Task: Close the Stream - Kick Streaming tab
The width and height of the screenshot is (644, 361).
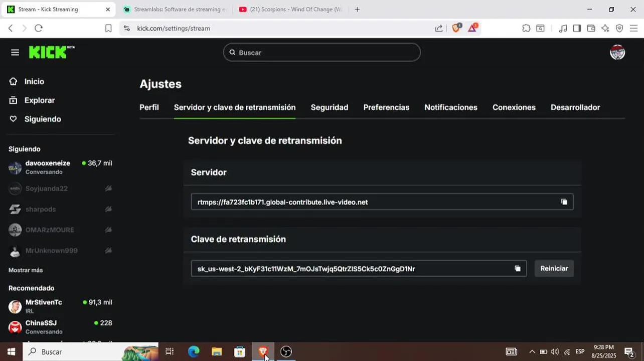Action: (x=108, y=10)
